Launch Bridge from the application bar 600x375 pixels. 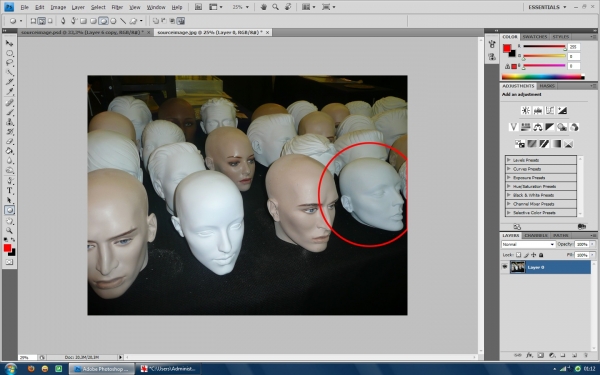[198, 7]
